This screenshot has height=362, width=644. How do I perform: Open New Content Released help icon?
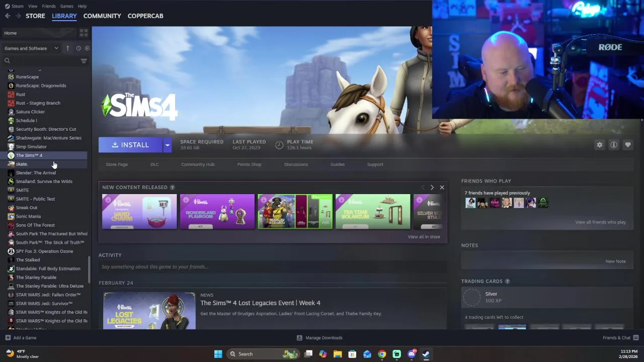pyautogui.click(x=172, y=188)
